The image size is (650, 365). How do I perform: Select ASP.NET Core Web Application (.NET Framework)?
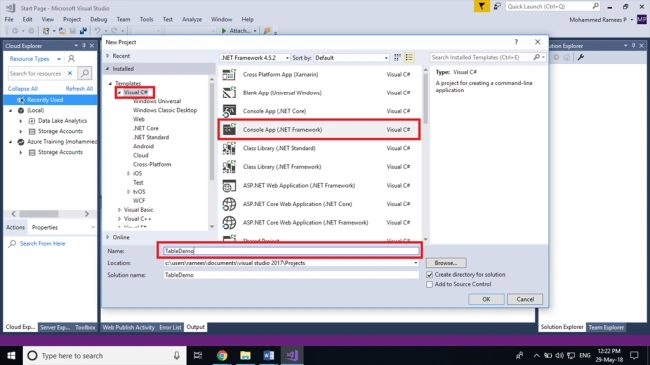pos(319,223)
